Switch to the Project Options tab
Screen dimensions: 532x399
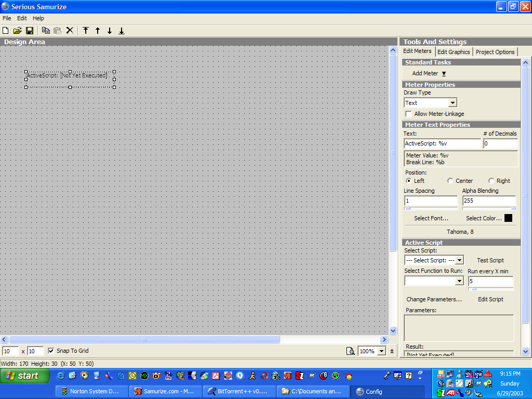click(x=495, y=52)
